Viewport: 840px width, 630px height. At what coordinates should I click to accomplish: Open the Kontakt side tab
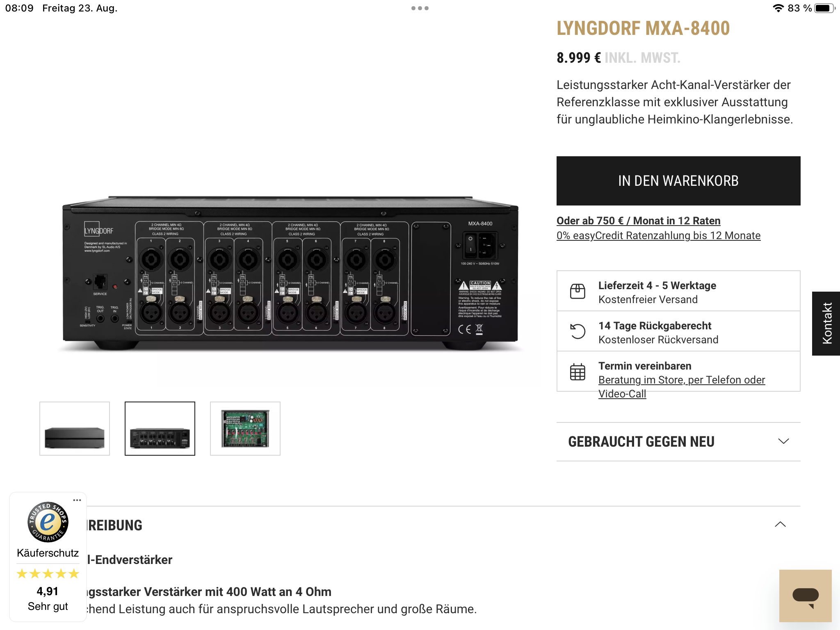pos(826,324)
